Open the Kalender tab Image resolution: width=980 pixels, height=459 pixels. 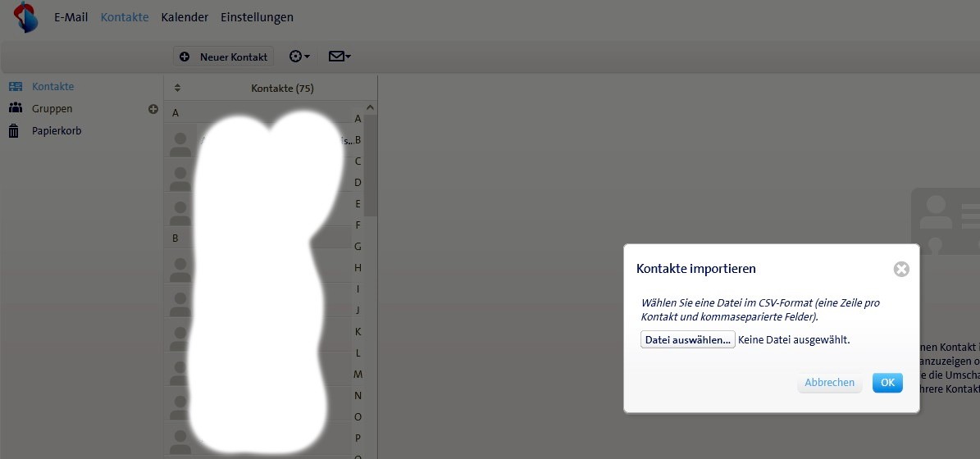(185, 17)
